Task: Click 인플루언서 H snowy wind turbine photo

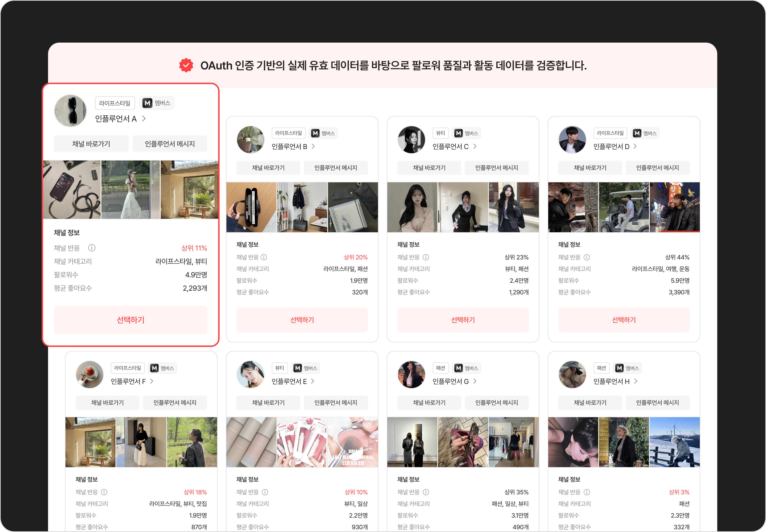Action: 675,442
